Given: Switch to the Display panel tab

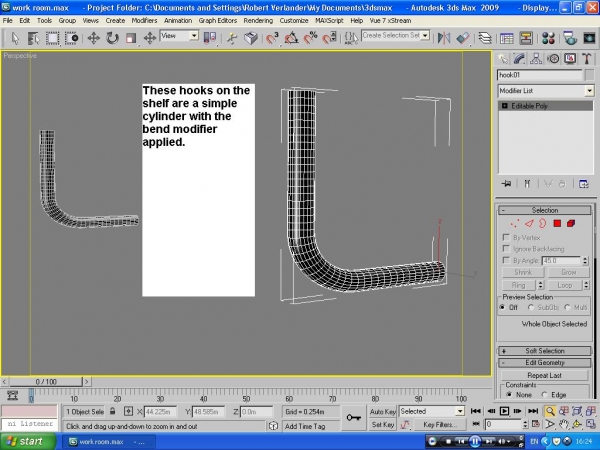Looking at the screenshot, I should coord(570,59).
